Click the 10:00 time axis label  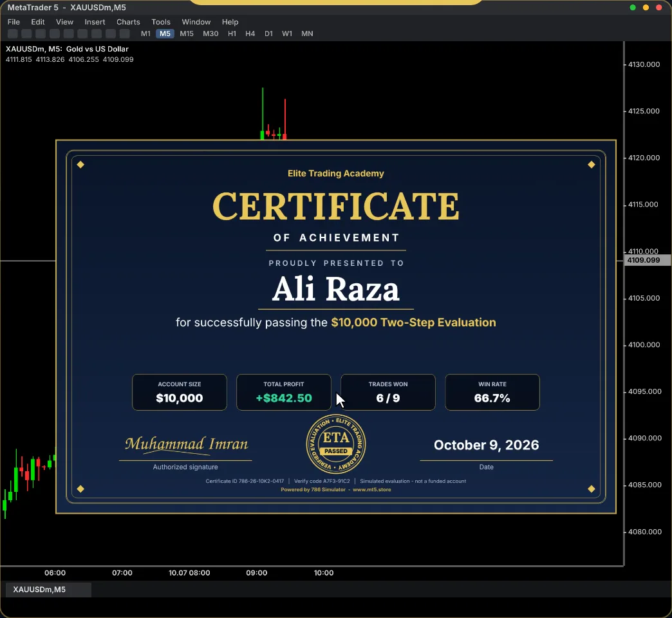(324, 572)
